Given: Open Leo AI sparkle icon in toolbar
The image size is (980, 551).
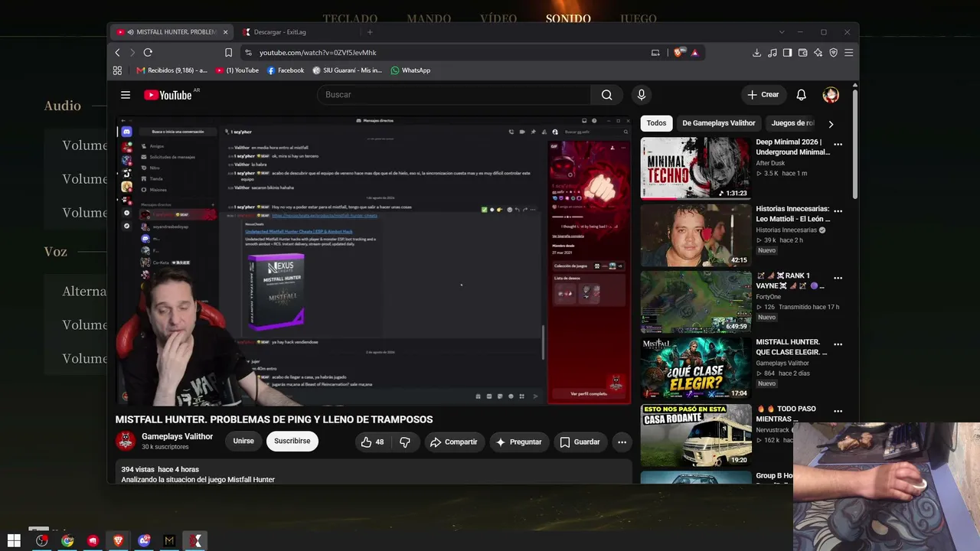Looking at the screenshot, I should [818, 53].
